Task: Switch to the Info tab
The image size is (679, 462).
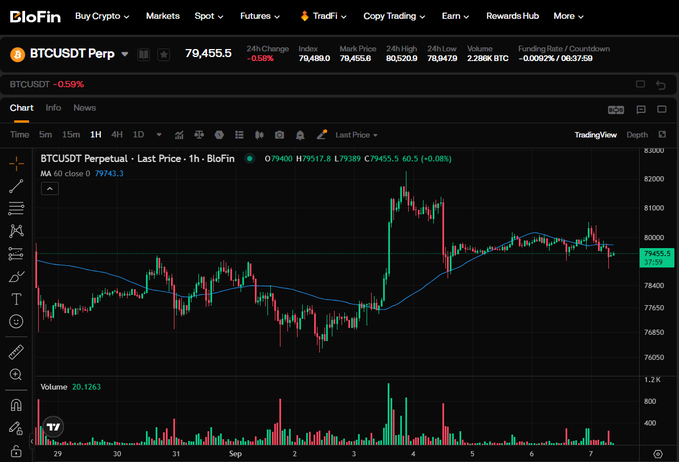Action: (53, 108)
